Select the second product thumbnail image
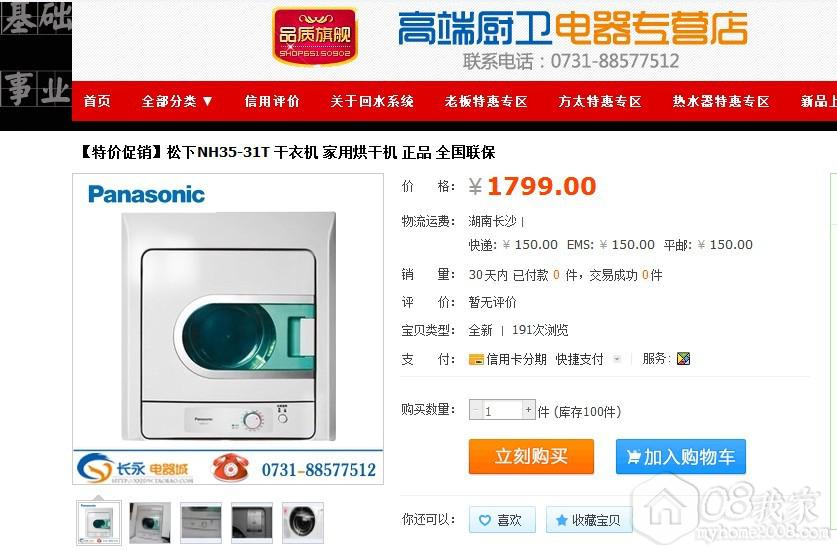 150,523
